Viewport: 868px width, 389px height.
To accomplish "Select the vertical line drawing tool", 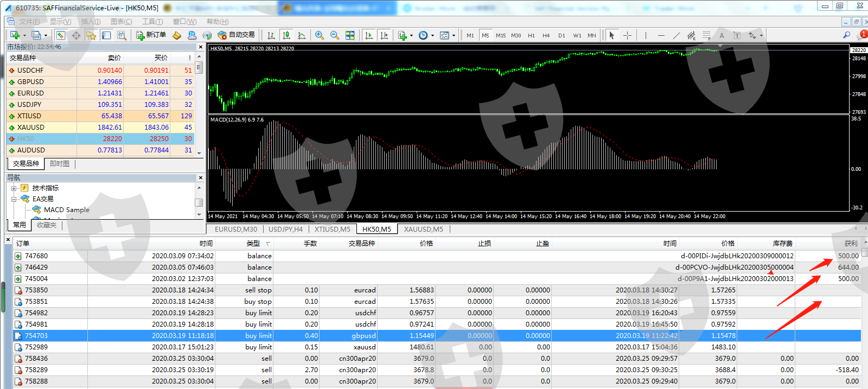I will (646, 35).
